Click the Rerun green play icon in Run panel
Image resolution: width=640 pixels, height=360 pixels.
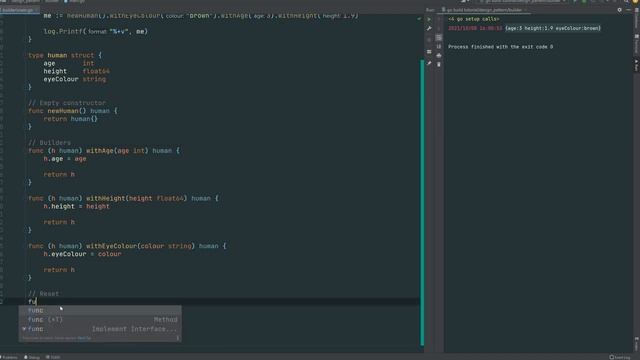[429, 19]
